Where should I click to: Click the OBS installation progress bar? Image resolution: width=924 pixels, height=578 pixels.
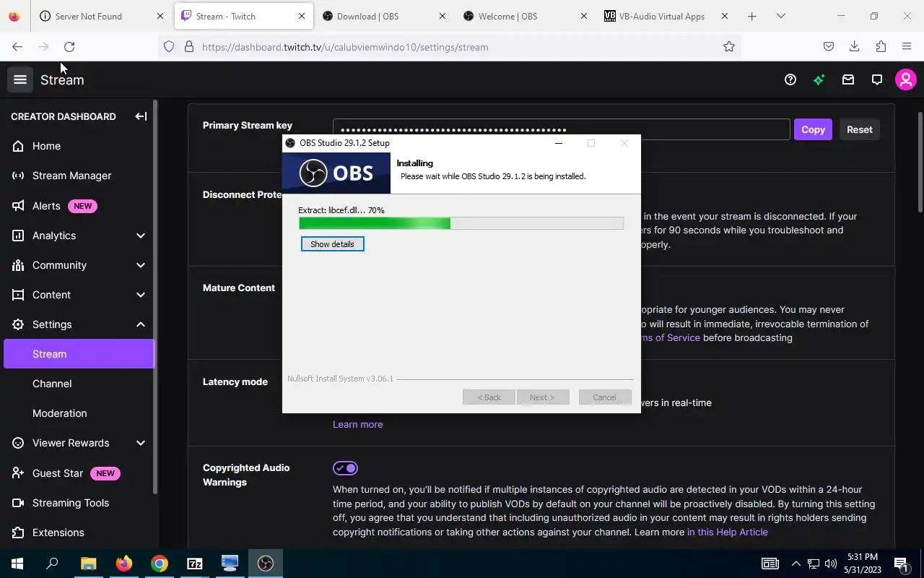point(461,224)
